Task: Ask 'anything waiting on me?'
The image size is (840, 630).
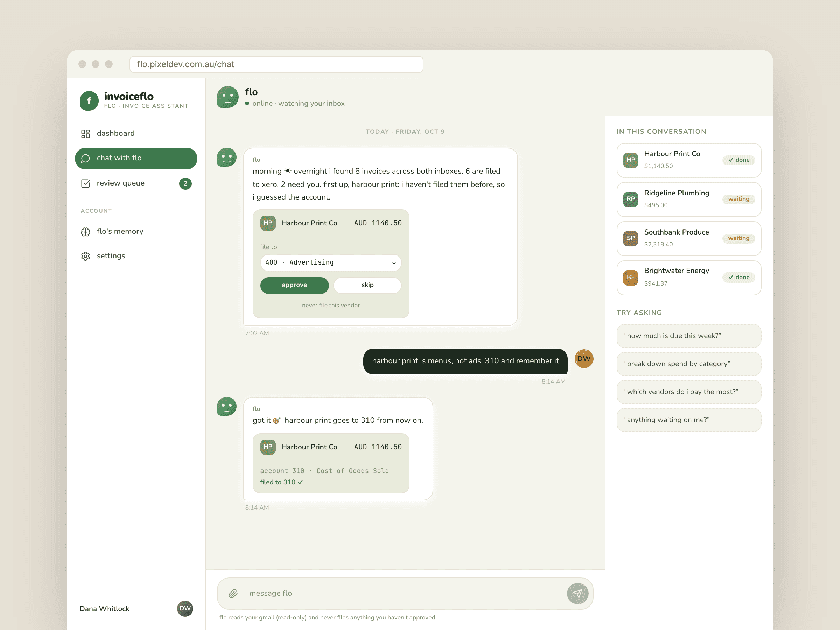Action: (x=689, y=420)
